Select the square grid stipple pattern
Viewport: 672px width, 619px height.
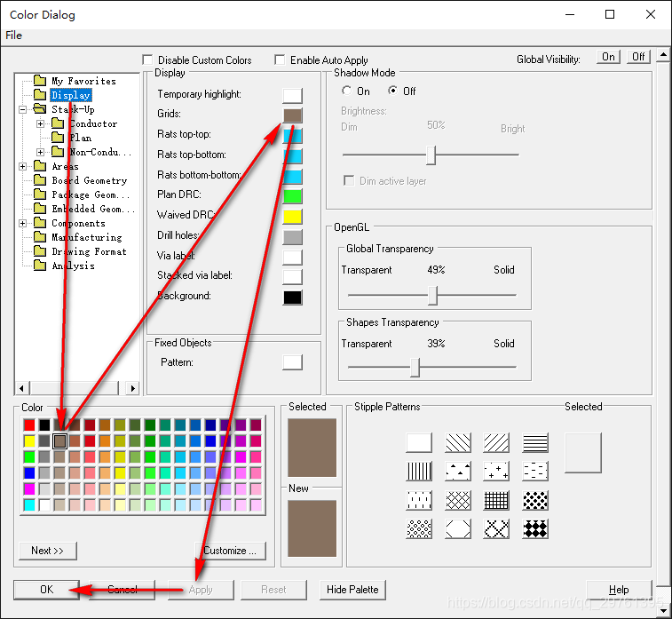coord(496,500)
